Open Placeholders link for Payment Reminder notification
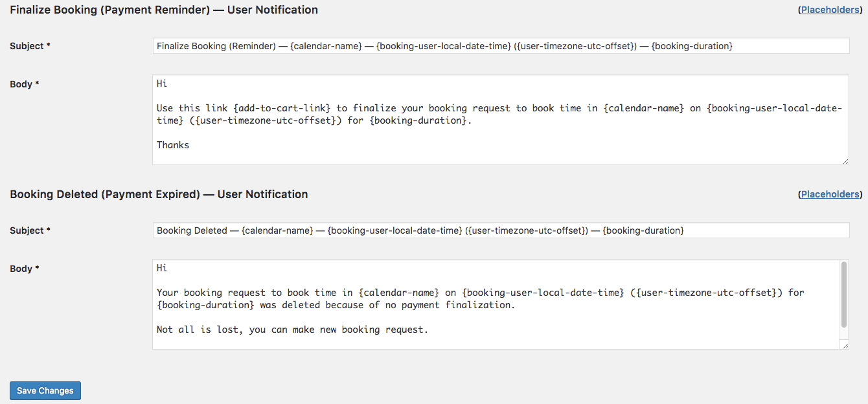The height and width of the screenshot is (404, 868). click(830, 10)
